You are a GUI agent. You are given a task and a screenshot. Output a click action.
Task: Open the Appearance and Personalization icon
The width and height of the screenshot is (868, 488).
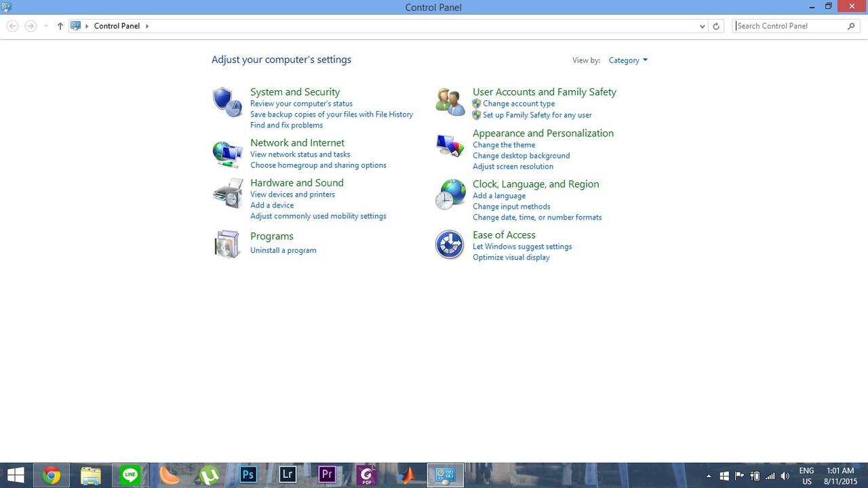(x=450, y=145)
